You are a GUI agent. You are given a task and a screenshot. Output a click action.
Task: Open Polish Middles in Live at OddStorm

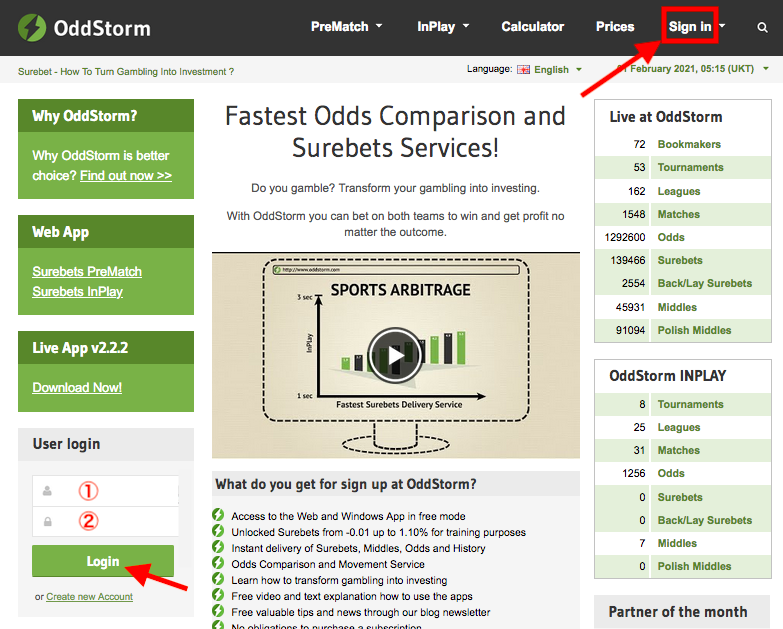click(x=694, y=330)
